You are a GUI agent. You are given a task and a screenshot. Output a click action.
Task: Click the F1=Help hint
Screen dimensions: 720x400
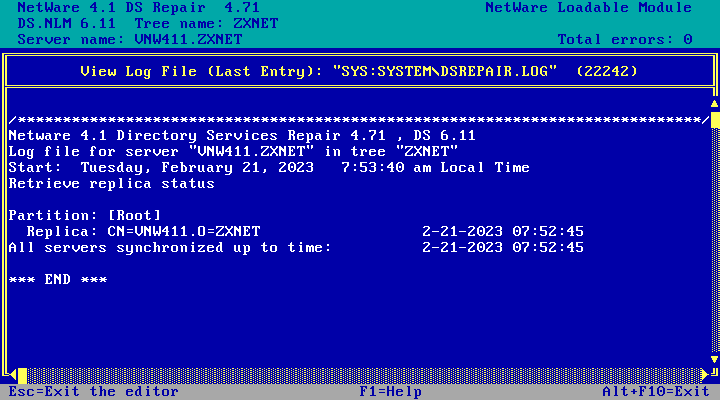click(391, 392)
